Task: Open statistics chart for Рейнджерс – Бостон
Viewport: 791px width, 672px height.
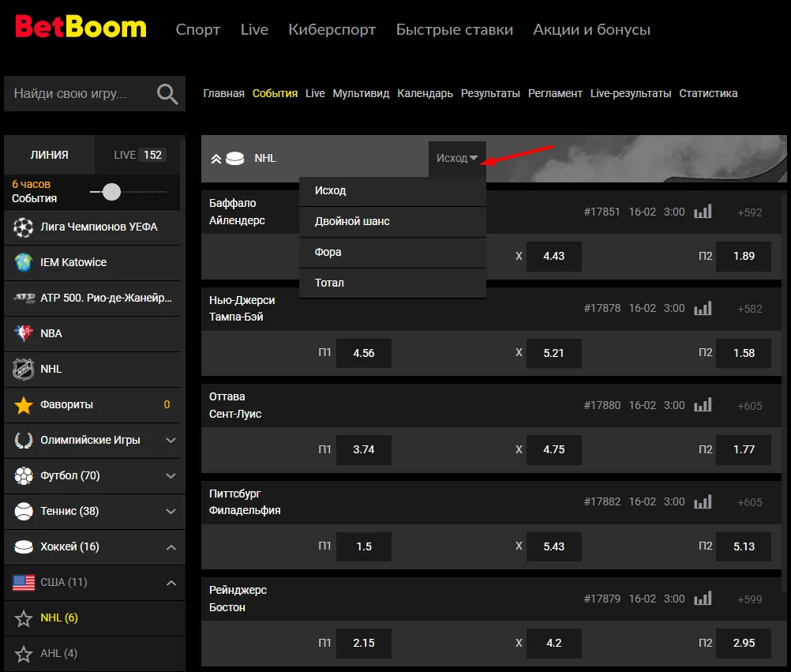Action: coord(703,599)
